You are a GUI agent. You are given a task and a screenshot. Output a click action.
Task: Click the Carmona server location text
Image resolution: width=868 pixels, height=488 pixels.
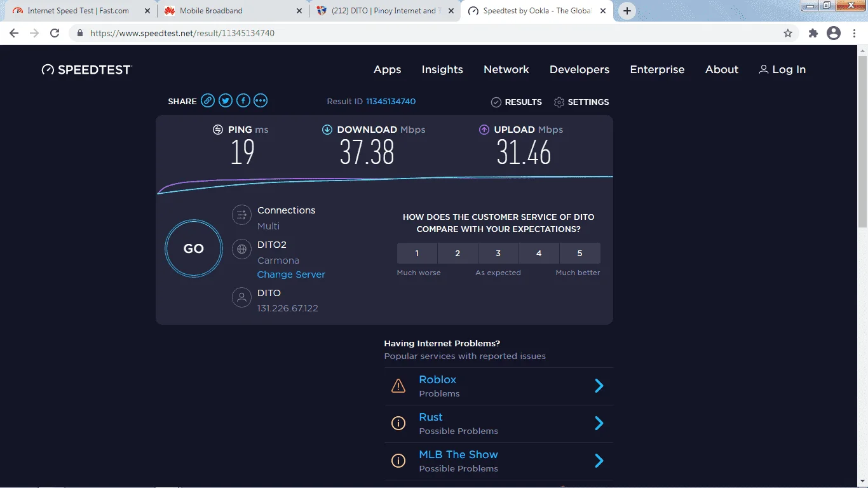pos(278,261)
